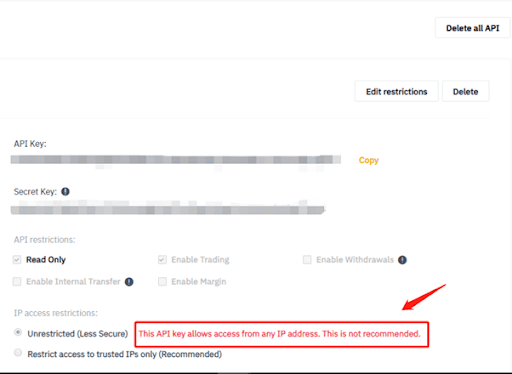Click the blurred API Key value

[x=176, y=160]
